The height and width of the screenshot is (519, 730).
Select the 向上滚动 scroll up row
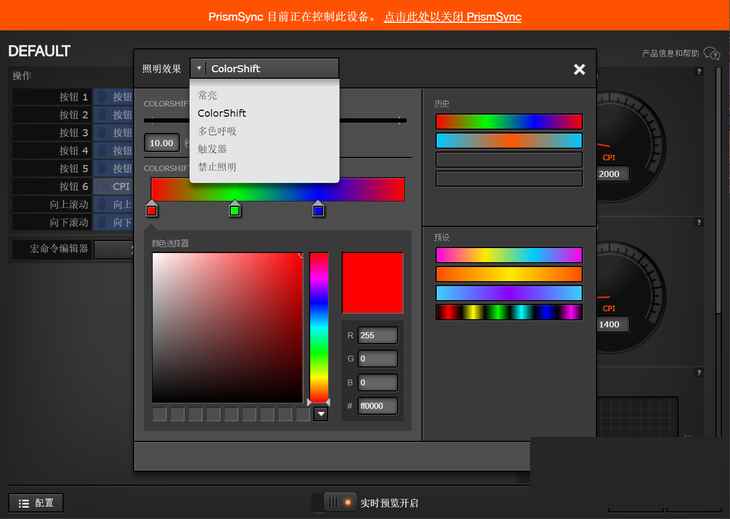(x=72, y=204)
